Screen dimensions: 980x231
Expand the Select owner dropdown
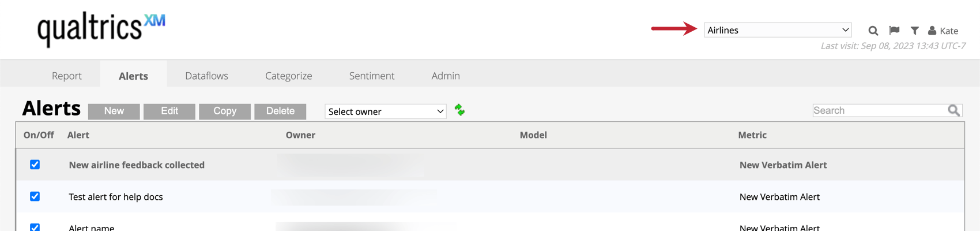tap(386, 111)
